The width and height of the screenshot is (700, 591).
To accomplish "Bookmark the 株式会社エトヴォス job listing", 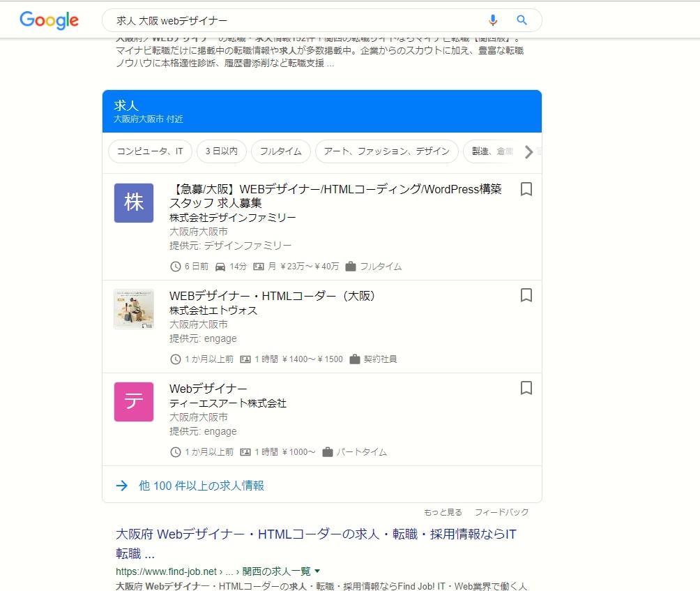I will pos(526,295).
